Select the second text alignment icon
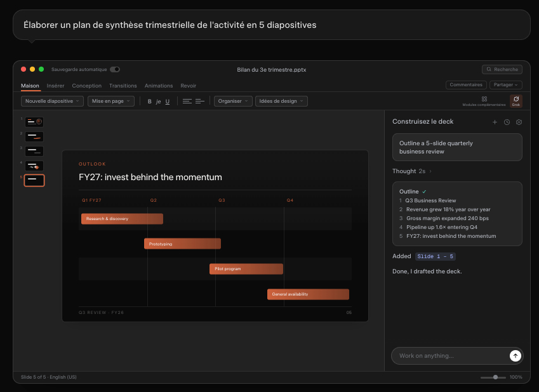This screenshot has height=392, width=539. (200, 101)
